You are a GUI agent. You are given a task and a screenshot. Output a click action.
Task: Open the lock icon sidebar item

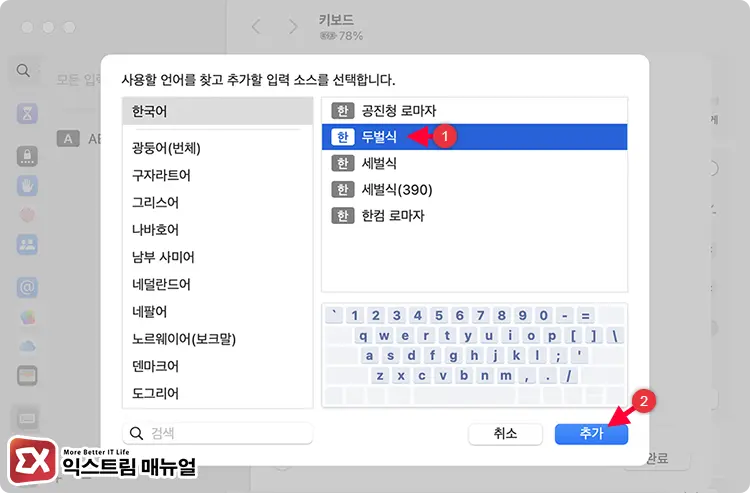tap(27, 156)
